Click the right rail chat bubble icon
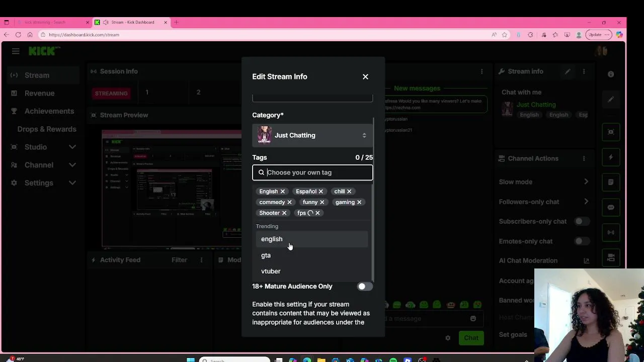This screenshot has height=362, width=644. click(611, 208)
